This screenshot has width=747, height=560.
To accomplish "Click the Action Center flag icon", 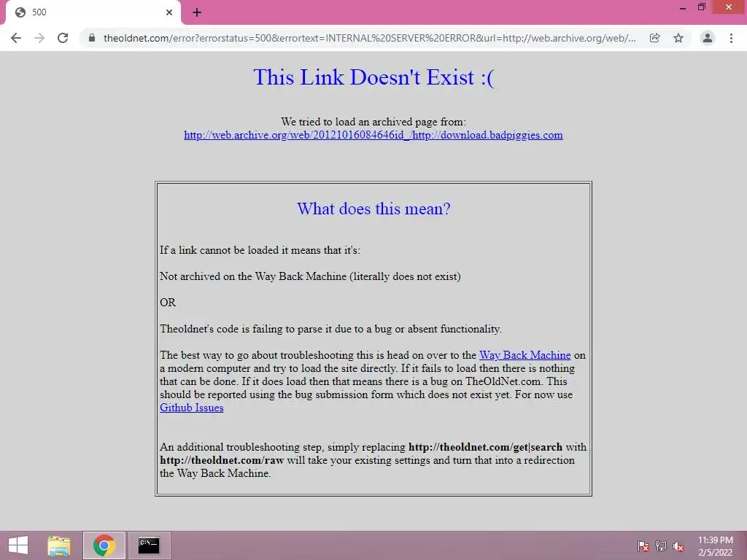I will 643,545.
